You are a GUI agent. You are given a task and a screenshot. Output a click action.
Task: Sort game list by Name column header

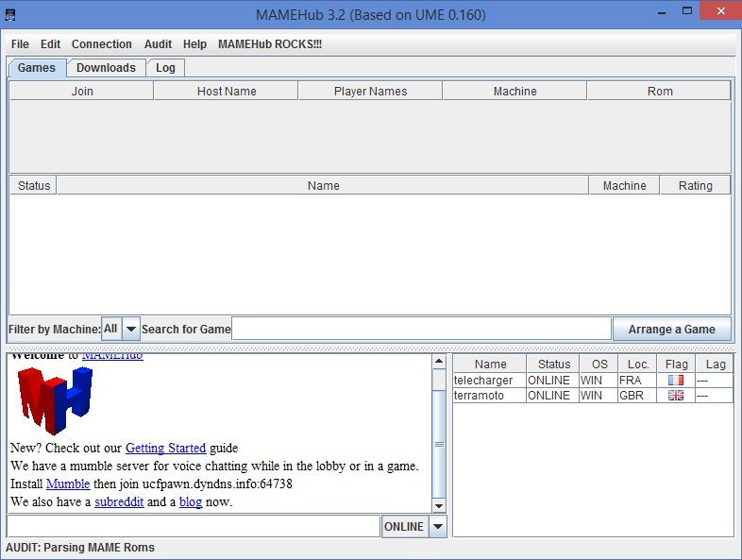pos(323,185)
